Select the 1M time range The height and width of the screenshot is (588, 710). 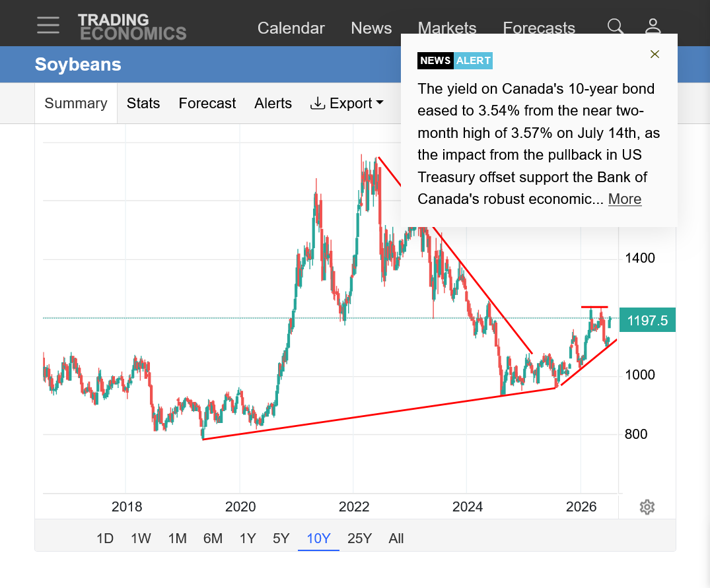click(x=177, y=539)
